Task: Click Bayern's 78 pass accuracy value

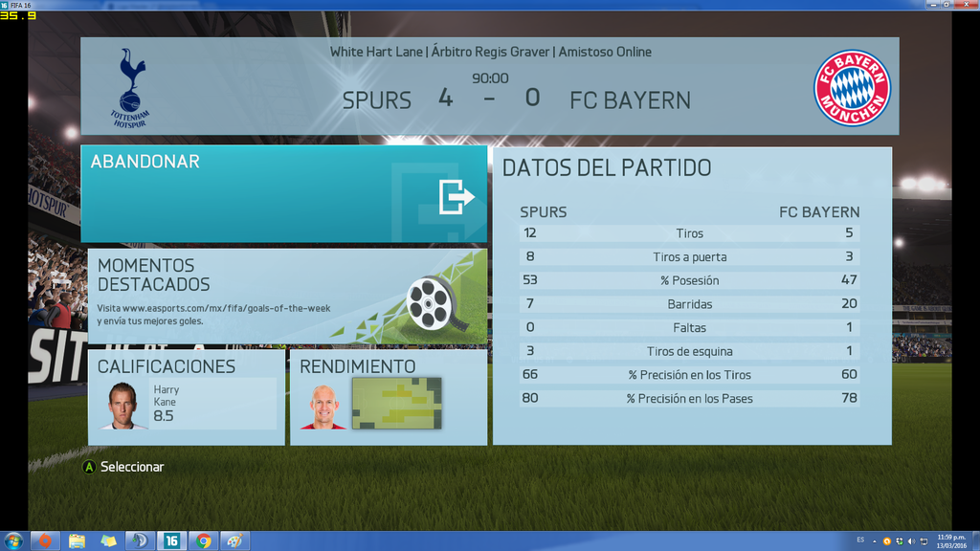Action: pos(849,398)
